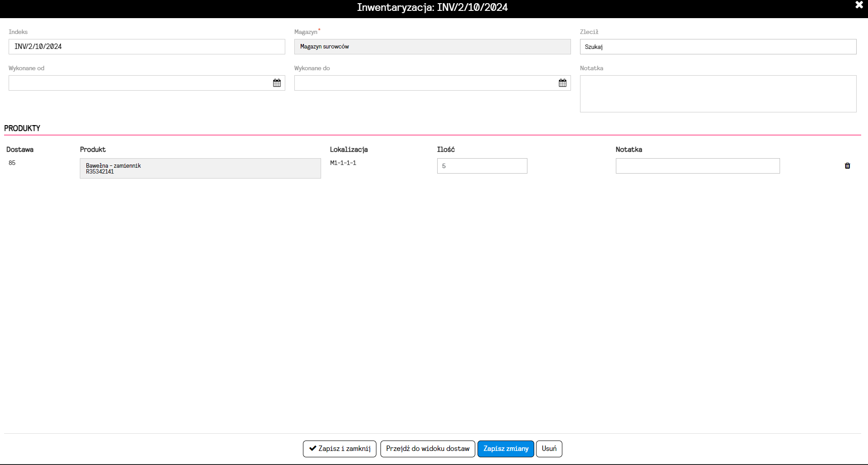Click the Ilość quantity field showing 5
868x465 pixels.
[x=482, y=166]
